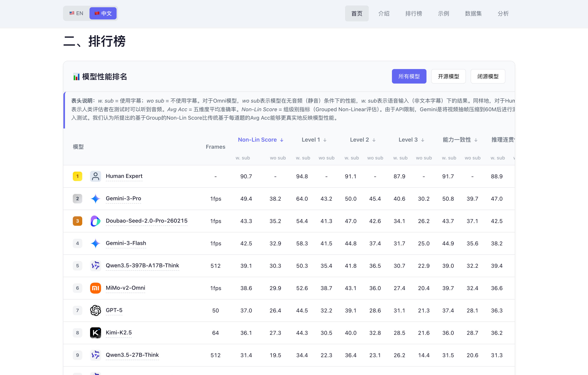Click the Gemini-3-Pro star logo icon

pos(95,199)
